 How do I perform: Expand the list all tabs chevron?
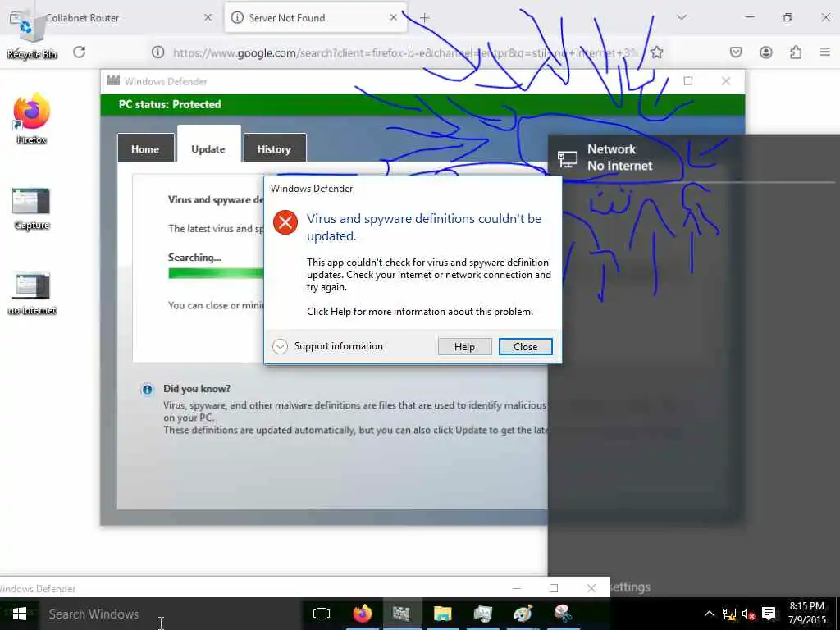[x=682, y=18]
